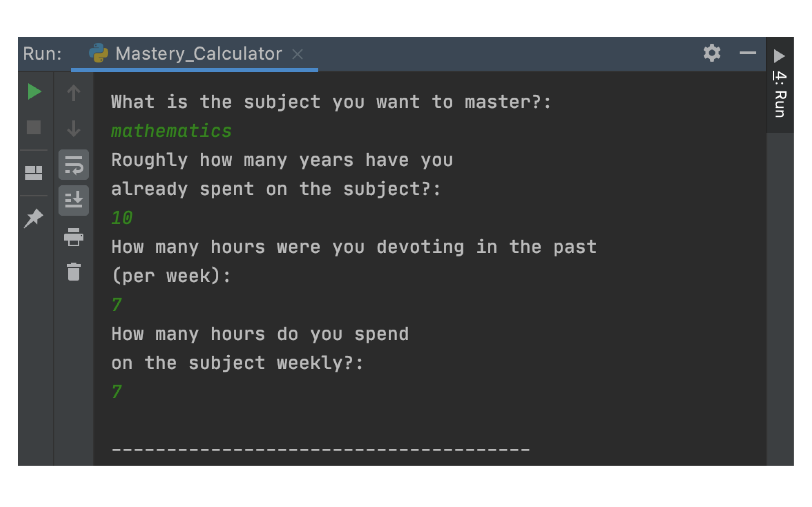812x507 pixels.
Task: Click the Stop (square) button
Action: coord(33,127)
